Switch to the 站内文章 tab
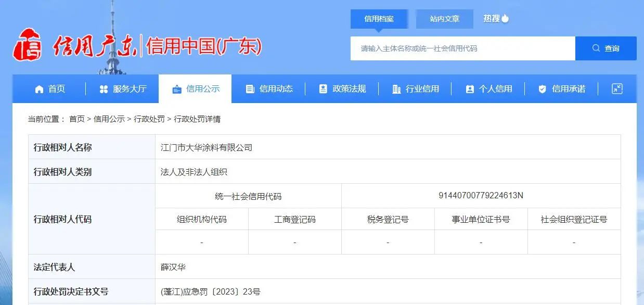The image size is (644, 305). 444,19
